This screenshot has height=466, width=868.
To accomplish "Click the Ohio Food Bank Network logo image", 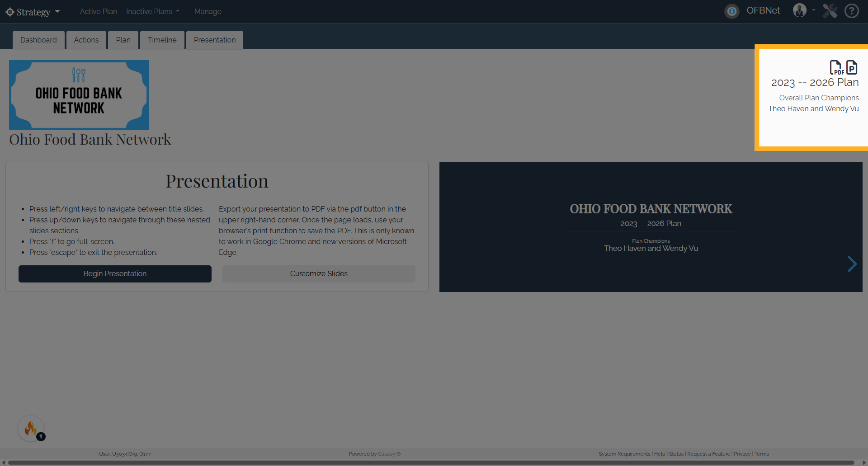I will pyautogui.click(x=79, y=95).
